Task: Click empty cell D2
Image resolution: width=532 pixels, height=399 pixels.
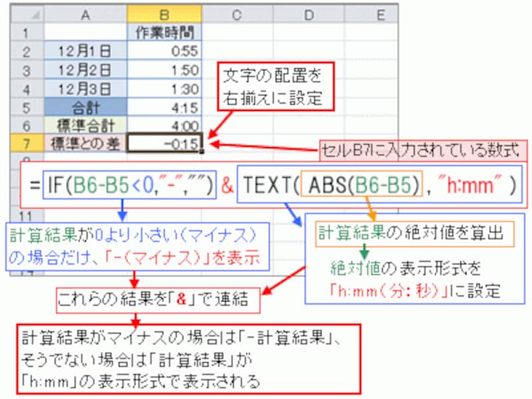Action: (x=309, y=51)
